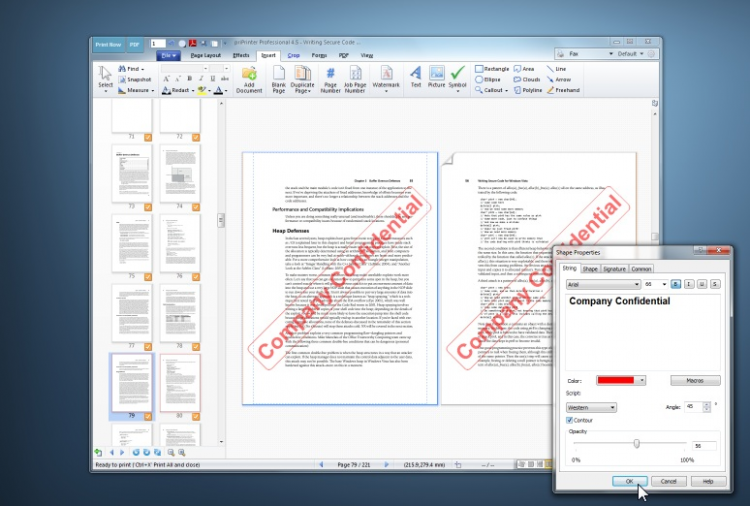Screen dimensions: 750x506
Task: Toggle checkbox on page 76 thumbnail
Action: tap(196, 276)
